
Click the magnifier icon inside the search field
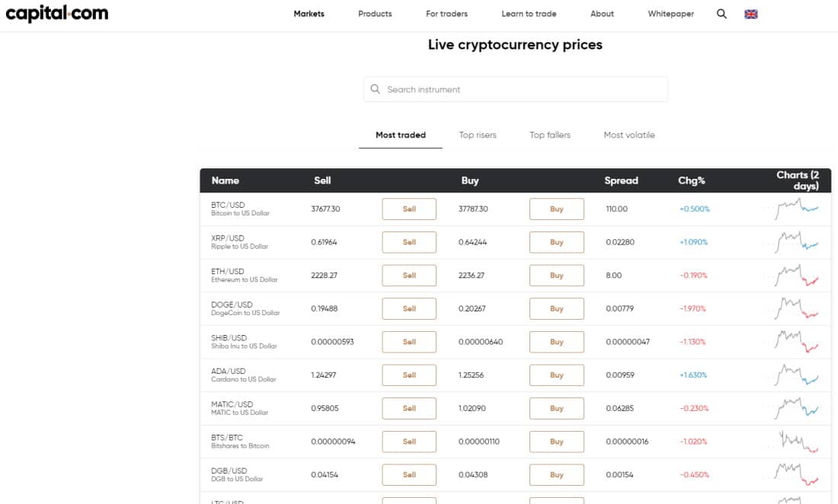click(375, 89)
